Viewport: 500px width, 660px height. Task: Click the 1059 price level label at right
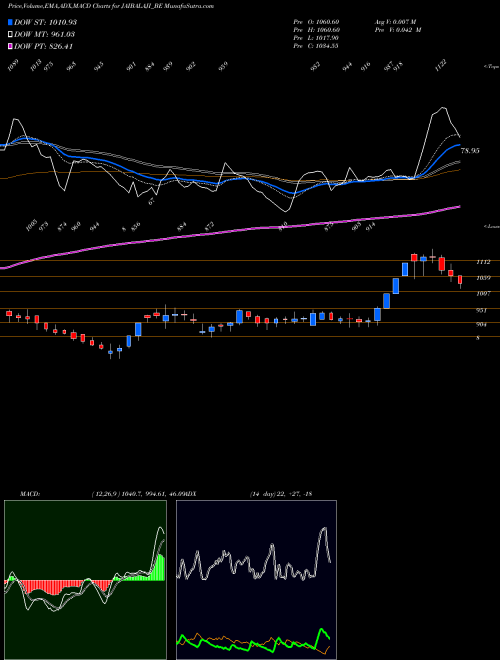(483, 278)
